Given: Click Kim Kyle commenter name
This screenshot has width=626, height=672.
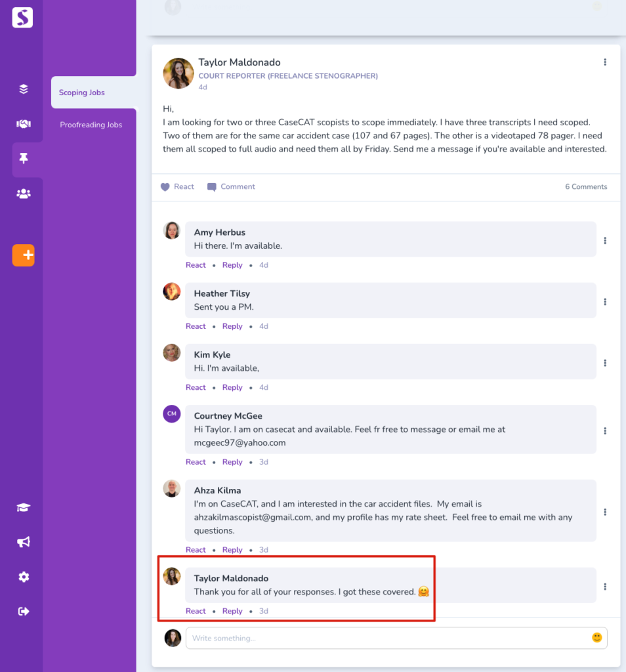Looking at the screenshot, I should coord(212,355).
